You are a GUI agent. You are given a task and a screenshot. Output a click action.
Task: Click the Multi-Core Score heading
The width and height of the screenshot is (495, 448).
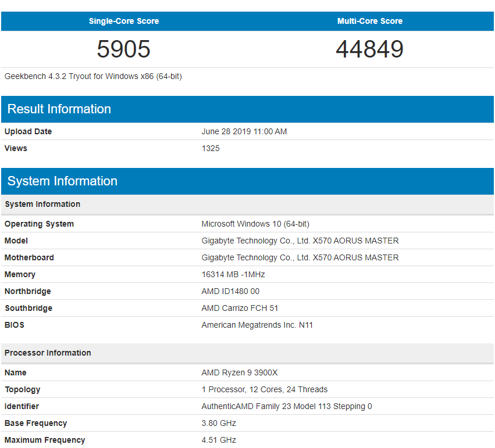click(370, 21)
